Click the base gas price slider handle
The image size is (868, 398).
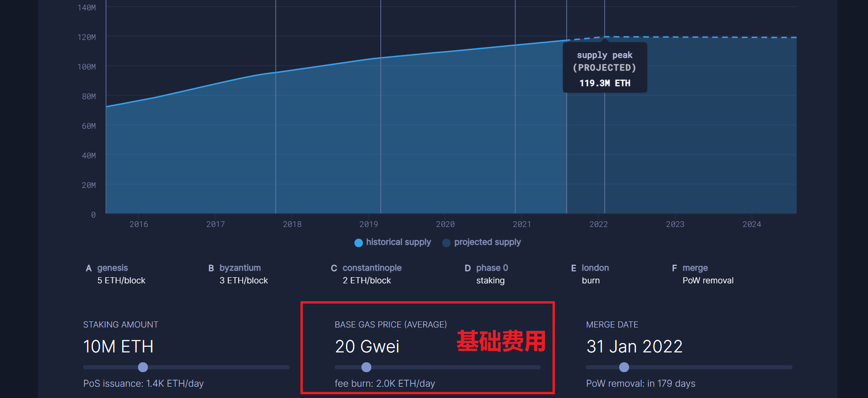click(x=367, y=367)
